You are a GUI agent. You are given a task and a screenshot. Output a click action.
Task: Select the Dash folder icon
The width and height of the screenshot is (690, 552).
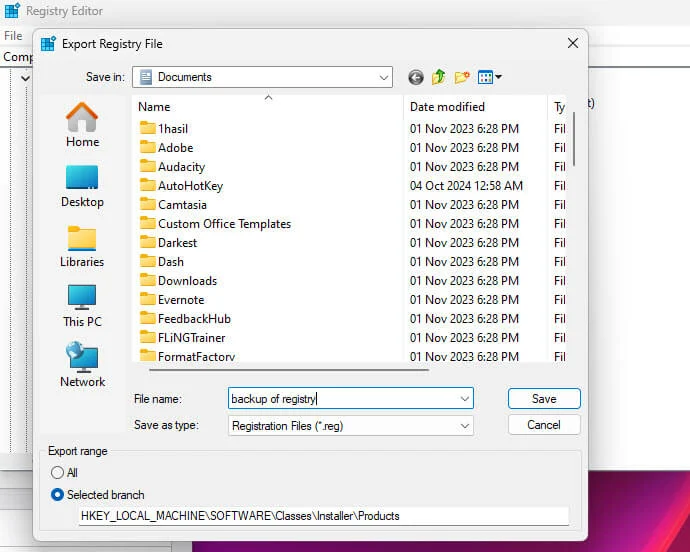point(148,261)
